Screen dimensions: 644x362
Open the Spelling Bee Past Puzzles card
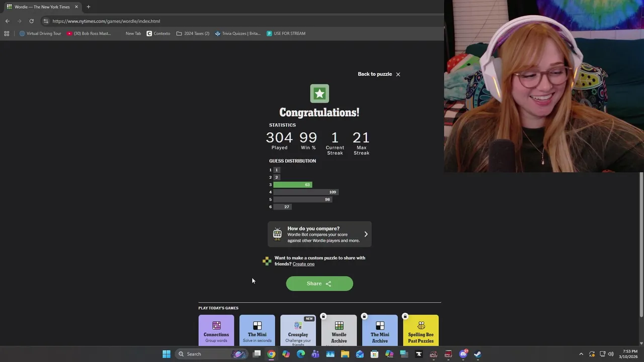pos(421,330)
